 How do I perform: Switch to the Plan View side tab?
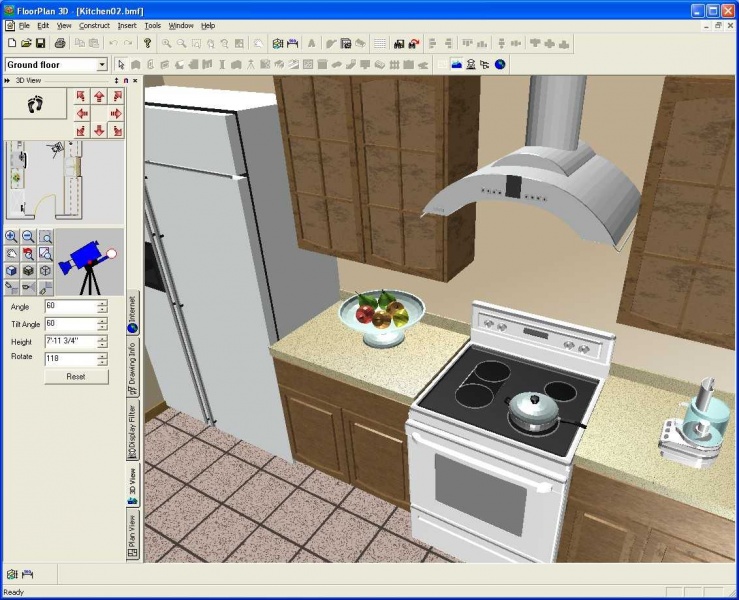[133, 536]
